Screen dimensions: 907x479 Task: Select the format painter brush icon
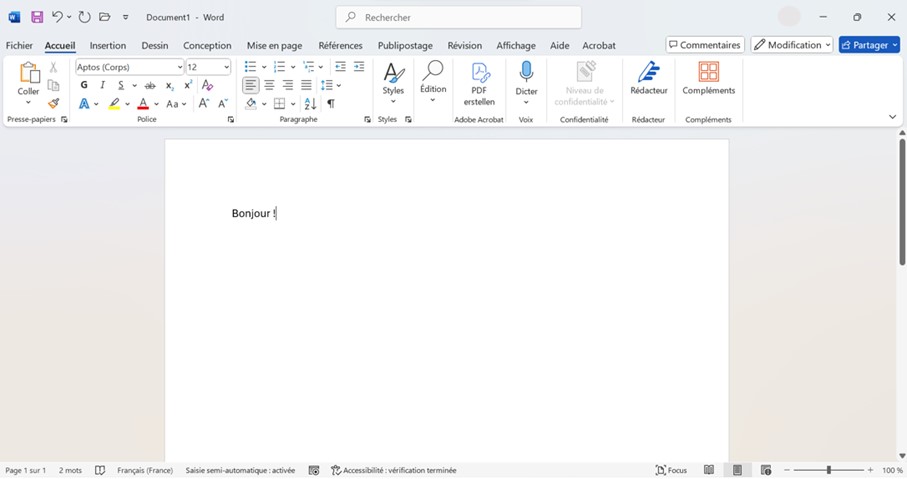pyautogui.click(x=54, y=103)
